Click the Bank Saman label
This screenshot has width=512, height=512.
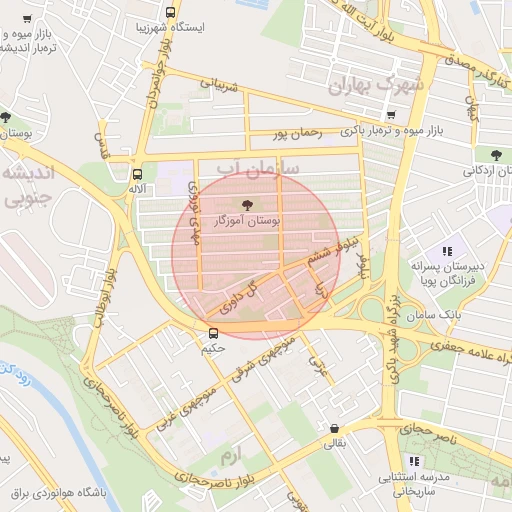tap(433, 315)
